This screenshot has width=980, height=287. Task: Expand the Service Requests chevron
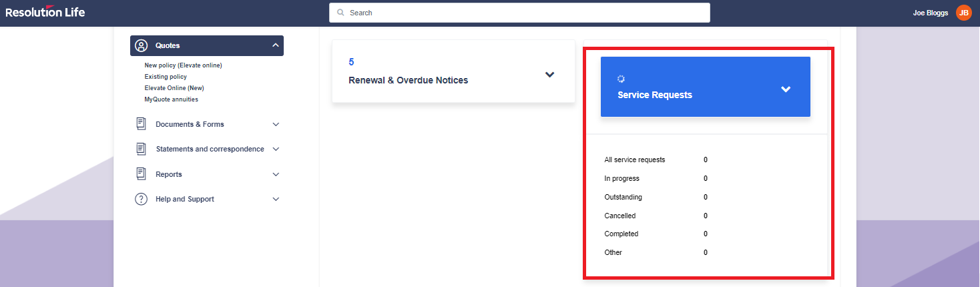point(786,89)
